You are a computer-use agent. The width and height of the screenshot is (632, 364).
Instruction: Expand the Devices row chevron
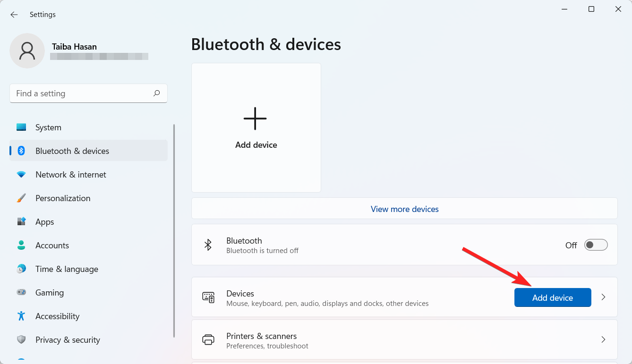603,297
